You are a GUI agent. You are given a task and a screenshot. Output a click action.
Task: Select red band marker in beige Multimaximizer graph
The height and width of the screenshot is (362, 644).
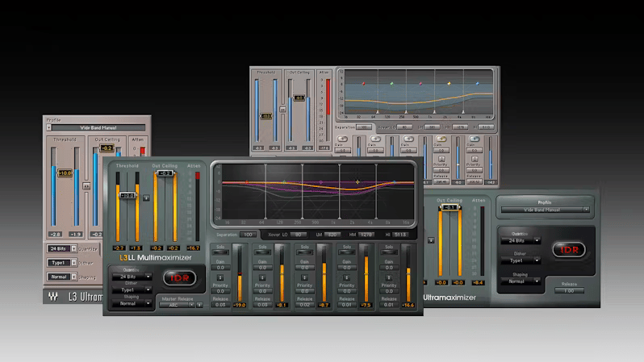363,84
